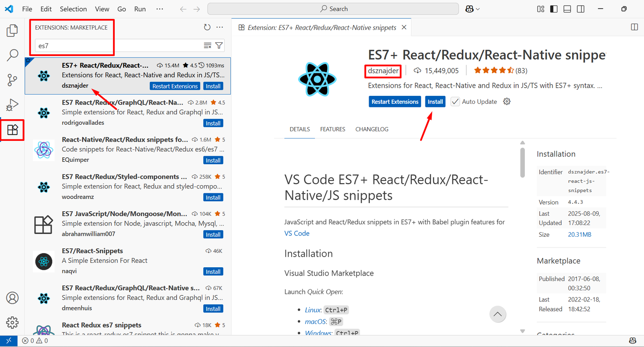Viewport: 644px width, 347px height.
Task: Toggle the panel layout button
Action: point(567,9)
